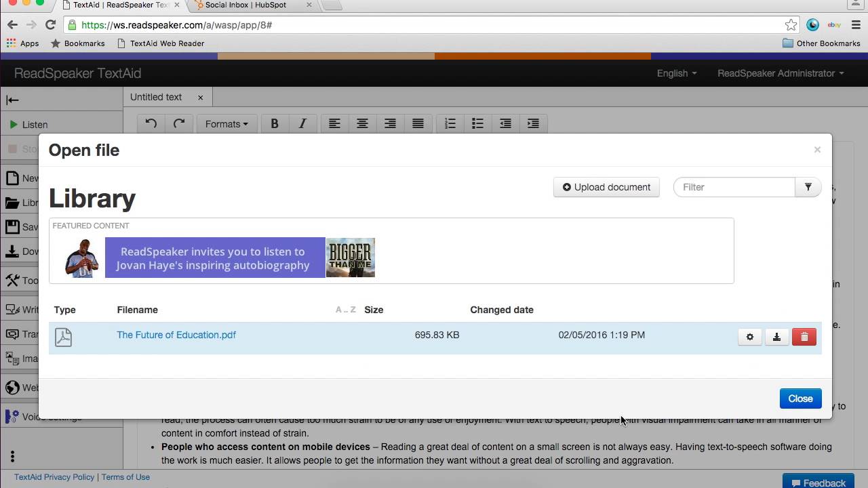
Task: Click the 695.83 KB size cell
Action: (x=437, y=335)
